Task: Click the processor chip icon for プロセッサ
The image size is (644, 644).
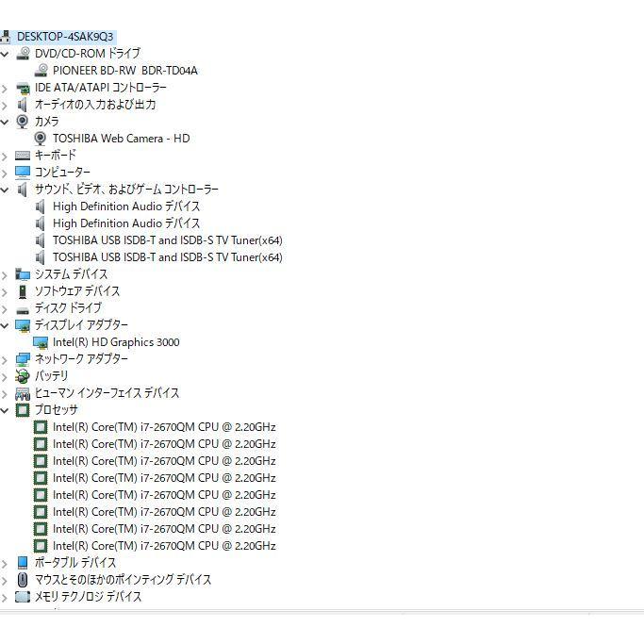Action: 23,410
